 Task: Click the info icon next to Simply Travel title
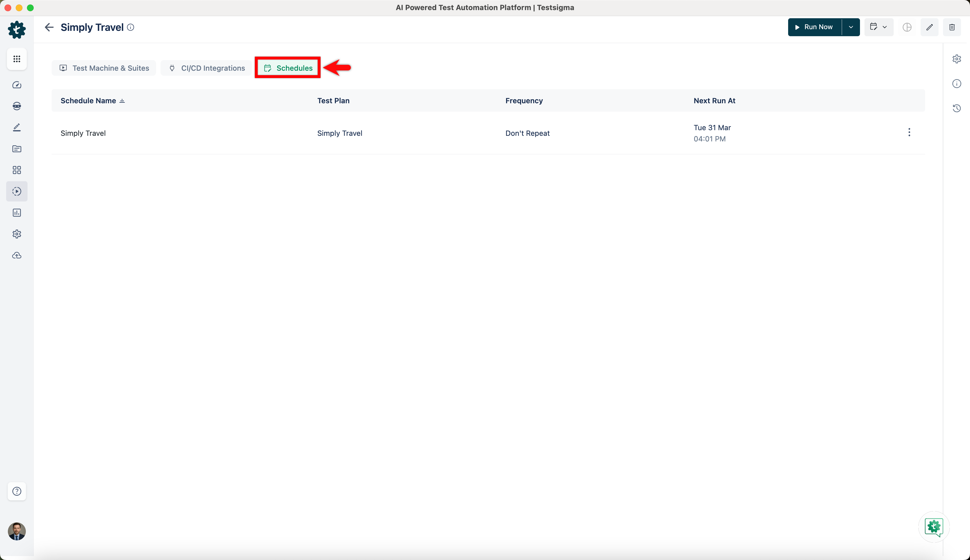click(x=131, y=27)
